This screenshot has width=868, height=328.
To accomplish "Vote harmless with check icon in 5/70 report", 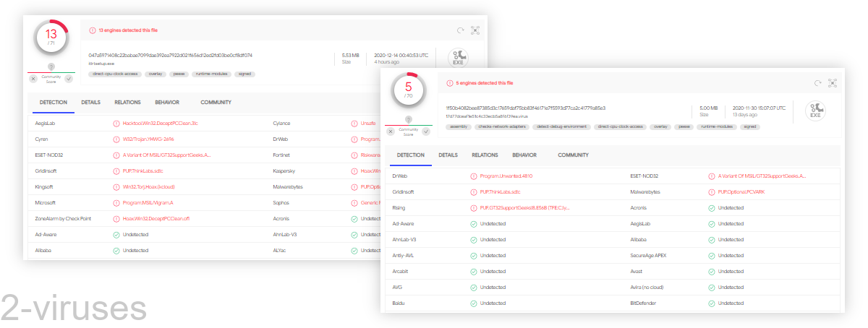I will (426, 131).
